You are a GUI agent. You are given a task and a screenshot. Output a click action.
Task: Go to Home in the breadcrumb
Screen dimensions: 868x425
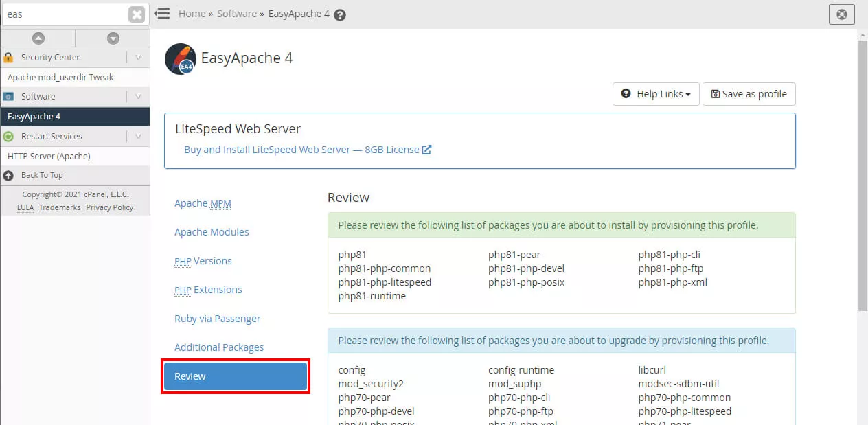192,14
